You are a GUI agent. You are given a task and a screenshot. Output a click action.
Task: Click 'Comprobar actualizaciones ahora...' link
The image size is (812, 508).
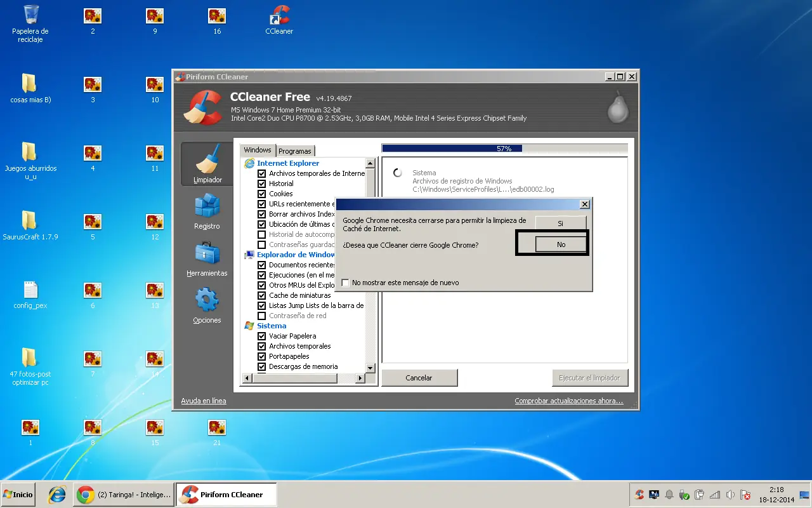click(x=569, y=401)
